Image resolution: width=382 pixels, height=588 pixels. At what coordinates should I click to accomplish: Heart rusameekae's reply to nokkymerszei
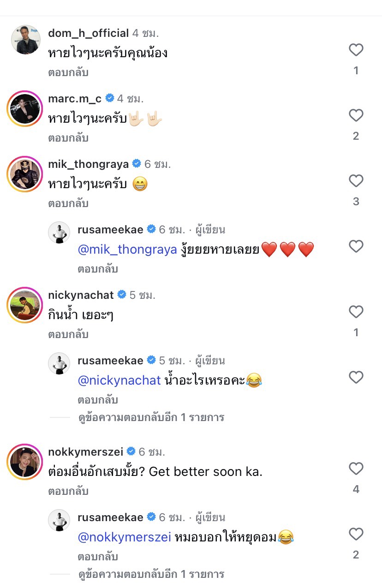coord(356,535)
